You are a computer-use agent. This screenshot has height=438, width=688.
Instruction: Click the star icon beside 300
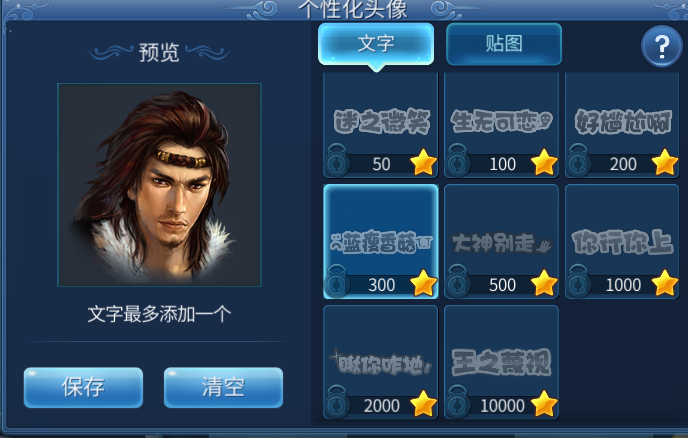[423, 283]
